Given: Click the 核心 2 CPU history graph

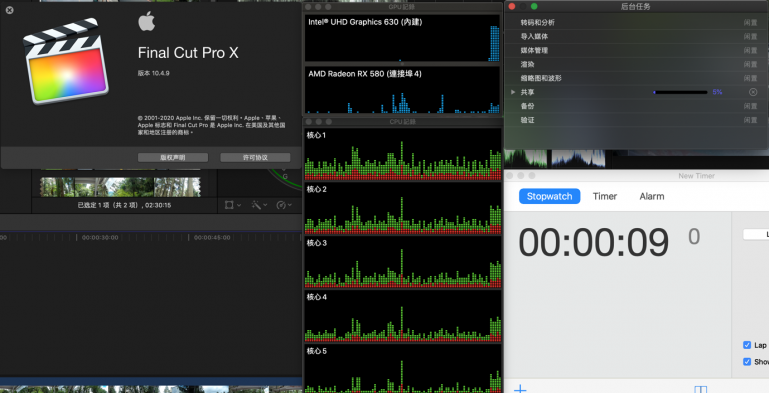Looking at the screenshot, I should point(403,208).
